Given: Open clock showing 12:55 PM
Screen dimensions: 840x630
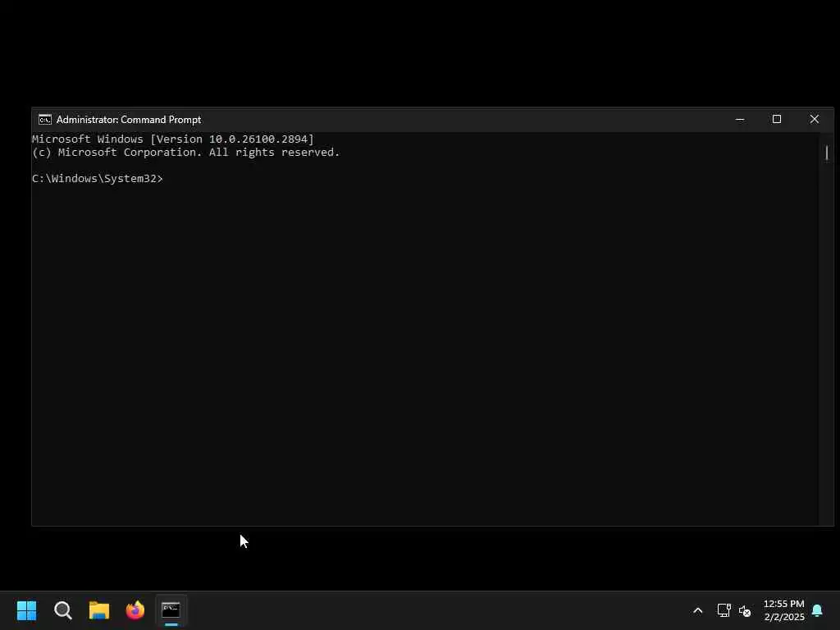Looking at the screenshot, I should pyautogui.click(x=783, y=610).
